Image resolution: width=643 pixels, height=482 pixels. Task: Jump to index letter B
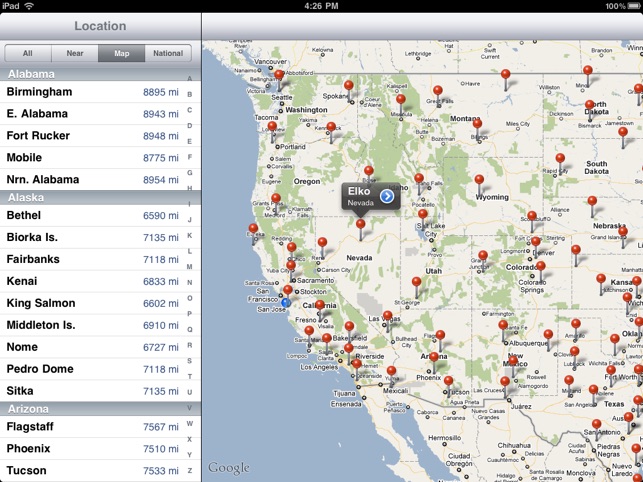pos(190,94)
